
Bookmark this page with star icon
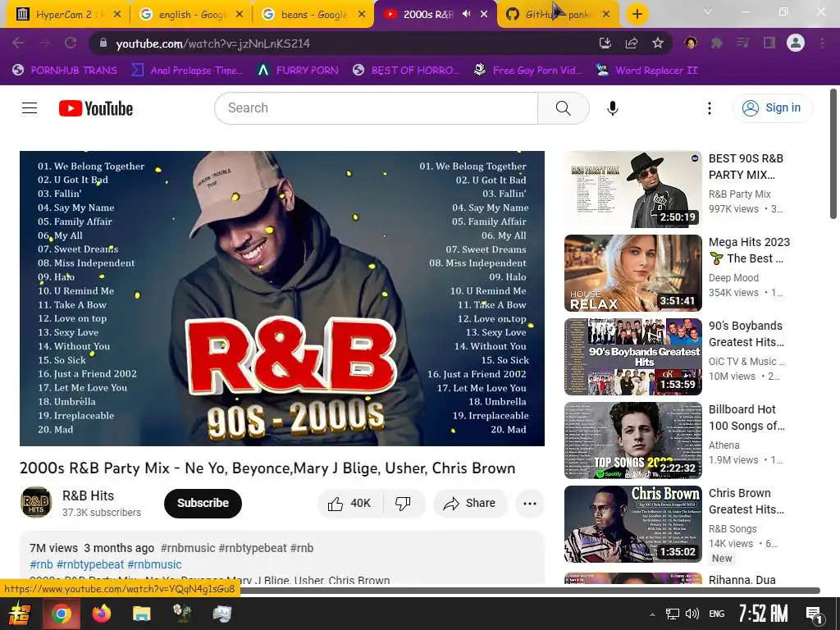pos(658,43)
